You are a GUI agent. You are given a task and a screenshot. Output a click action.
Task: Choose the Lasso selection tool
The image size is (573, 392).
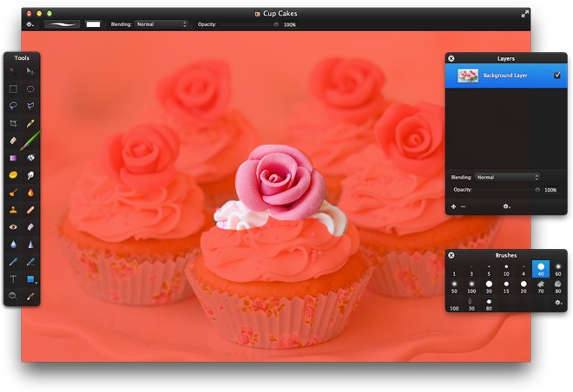pyautogui.click(x=13, y=106)
